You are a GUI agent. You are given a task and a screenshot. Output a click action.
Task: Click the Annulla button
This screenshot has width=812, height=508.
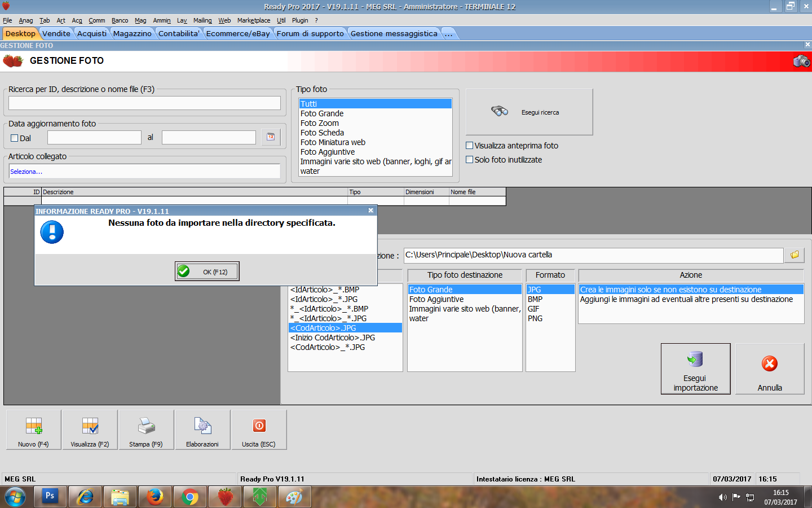(770, 369)
